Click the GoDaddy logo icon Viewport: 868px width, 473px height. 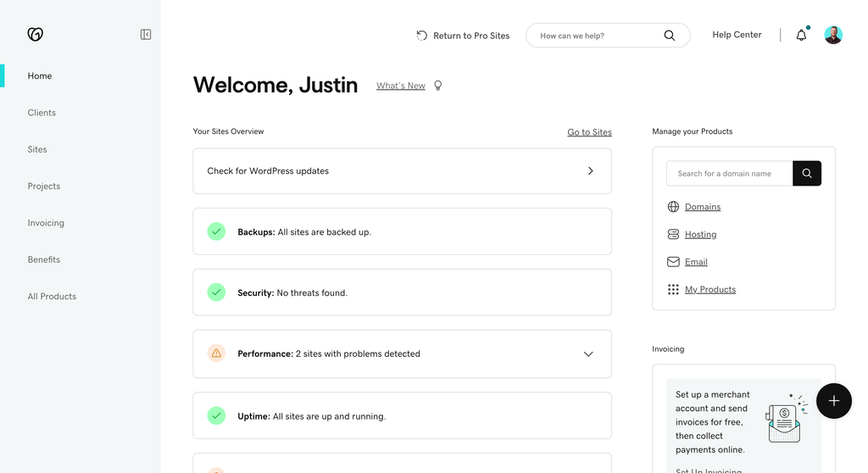tap(35, 35)
